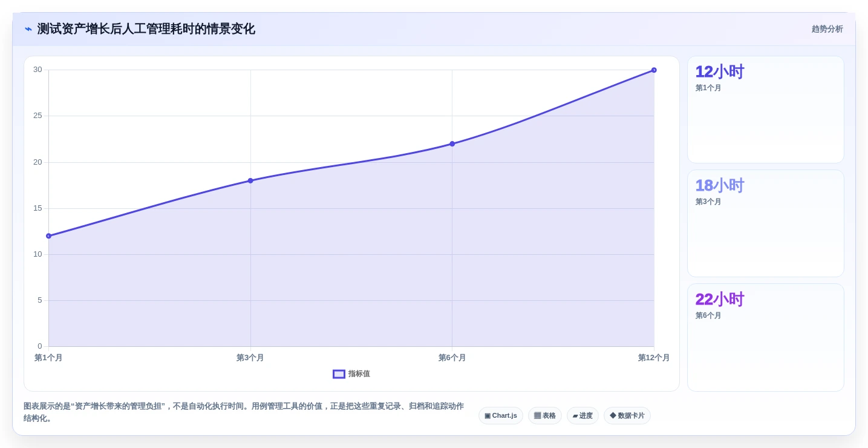Image resolution: width=868 pixels, height=448 pixels.
Task: Click the 第6个月 x-axis label
Action: coord(452,358)
